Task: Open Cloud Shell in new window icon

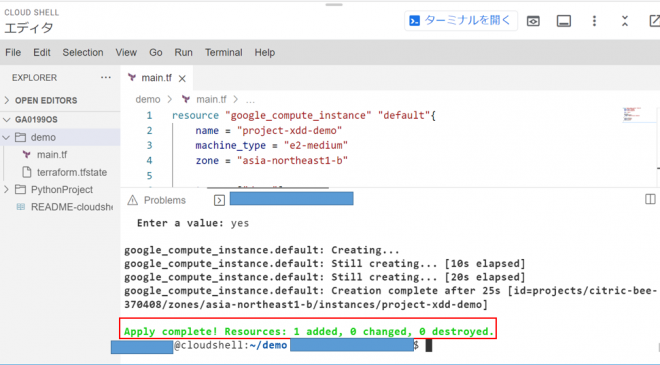Action: pos(655,21)
